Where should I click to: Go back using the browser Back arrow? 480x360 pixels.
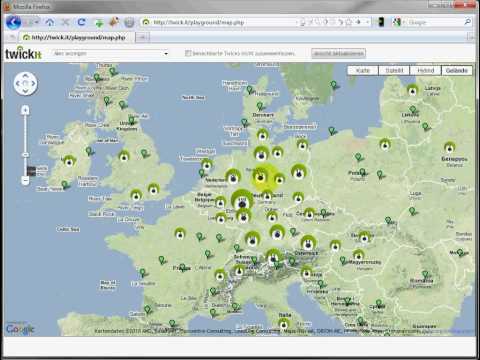(x=14, y=22)
